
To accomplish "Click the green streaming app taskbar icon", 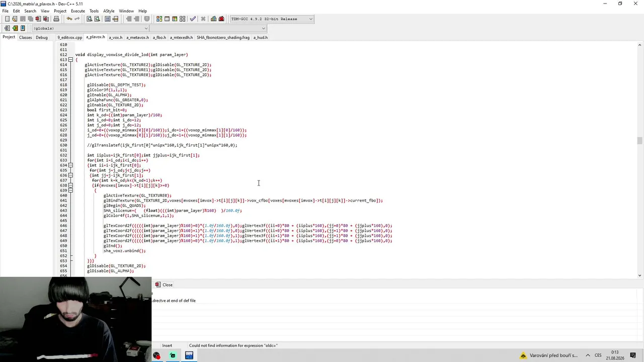I will (173, 355).
